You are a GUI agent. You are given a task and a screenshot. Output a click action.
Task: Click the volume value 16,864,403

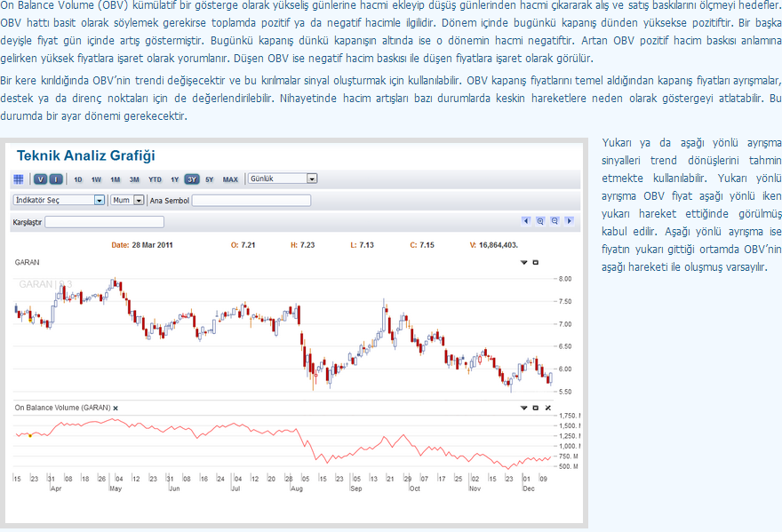point(499,245)
